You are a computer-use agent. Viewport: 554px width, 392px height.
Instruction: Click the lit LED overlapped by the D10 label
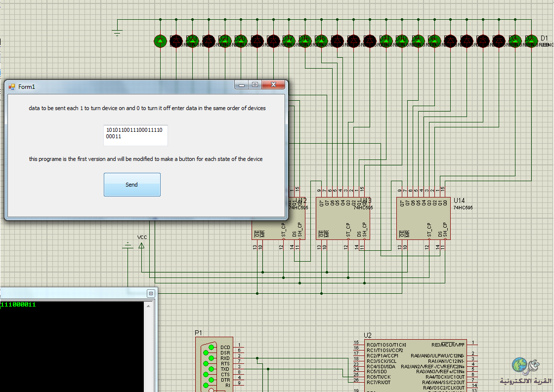point(402,41)
